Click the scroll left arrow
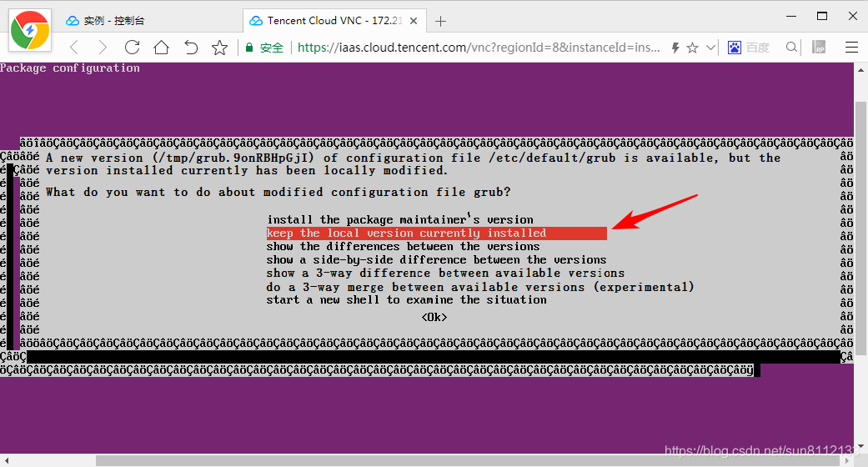This screenshot has width=868, height=467. 6,461
